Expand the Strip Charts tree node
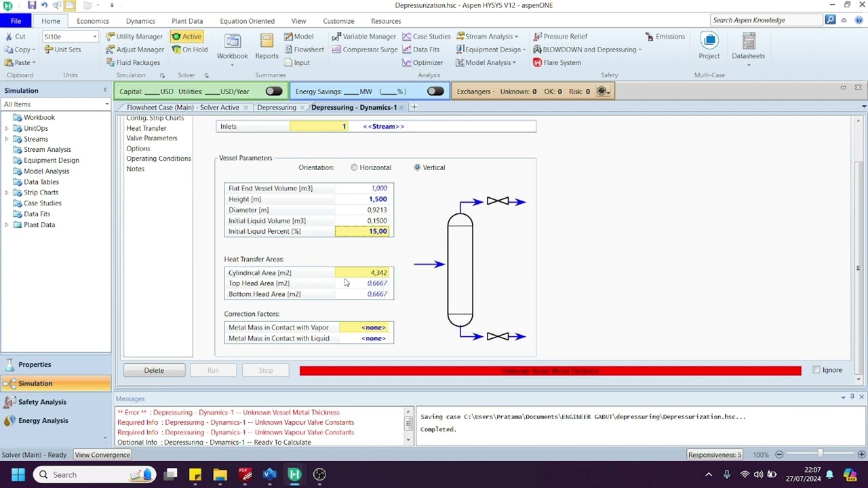This screenshot has height=488, width=868. (7, 192)
